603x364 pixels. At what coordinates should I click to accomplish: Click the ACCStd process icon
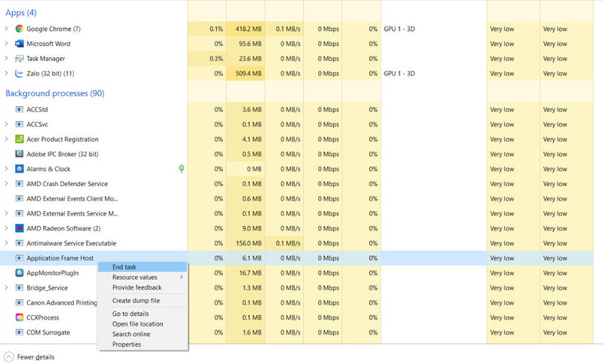(x=20, y=109)
